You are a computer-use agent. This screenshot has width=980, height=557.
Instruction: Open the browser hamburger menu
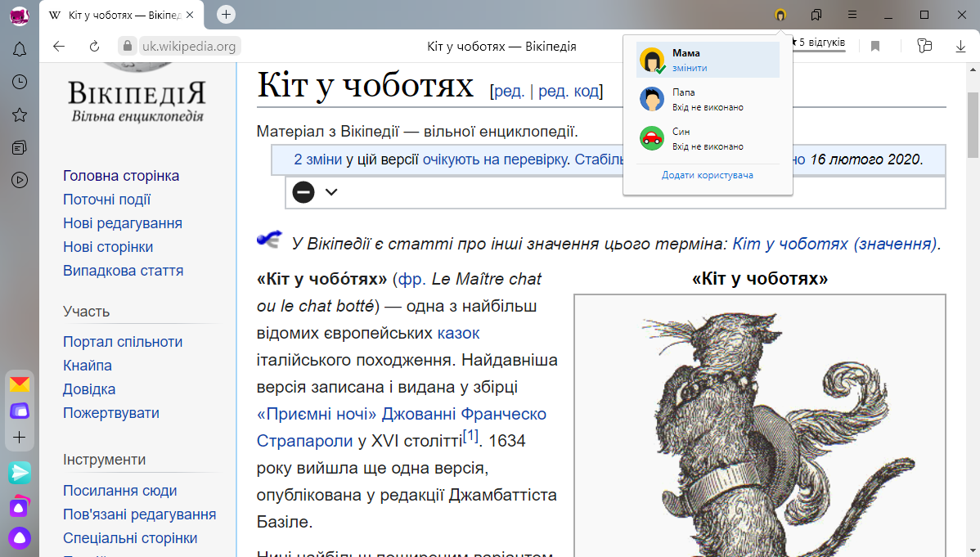point(852,15)
